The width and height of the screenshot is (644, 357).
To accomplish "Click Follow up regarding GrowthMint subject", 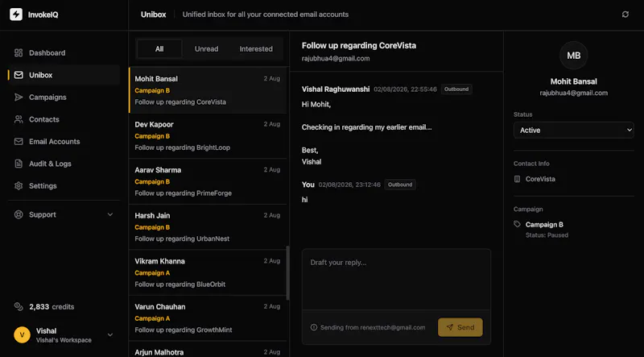I will coord(184,330).
